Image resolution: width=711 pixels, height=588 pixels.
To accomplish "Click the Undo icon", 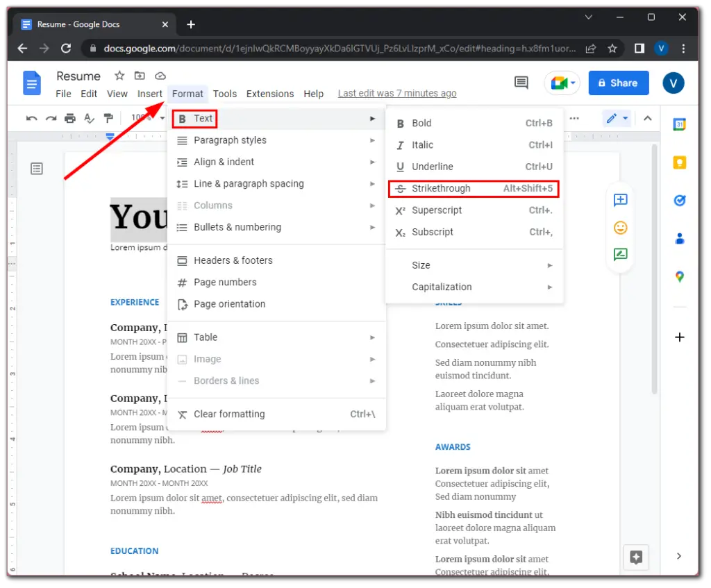I will [31, 119].
